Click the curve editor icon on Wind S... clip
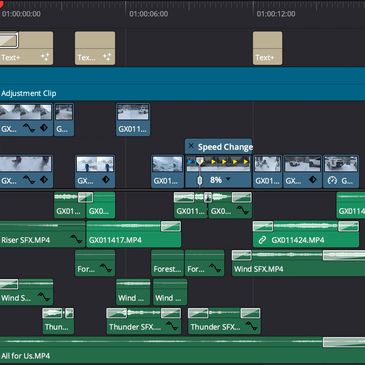Screen dimensions: 365x365 (44, 297)
